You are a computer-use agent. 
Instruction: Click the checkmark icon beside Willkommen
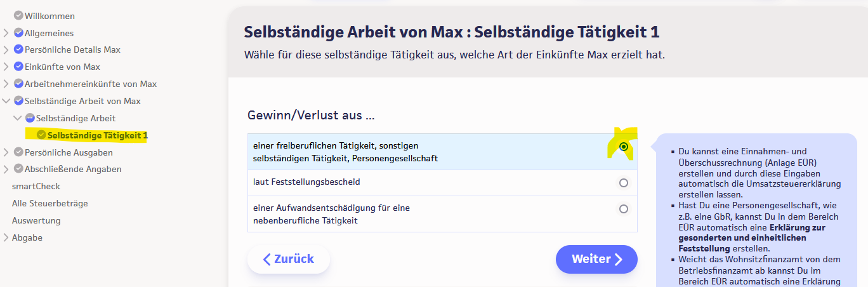click(18, 16)
